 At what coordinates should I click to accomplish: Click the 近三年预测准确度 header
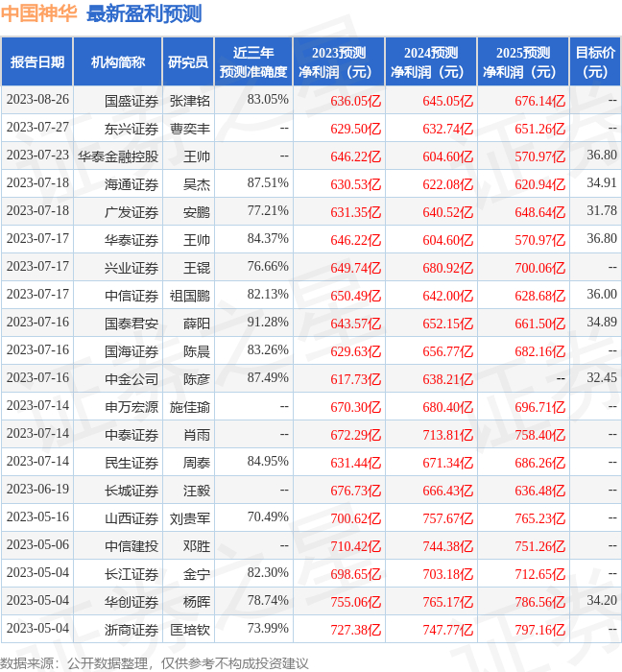pyautogui.click(x=253, y=61)
